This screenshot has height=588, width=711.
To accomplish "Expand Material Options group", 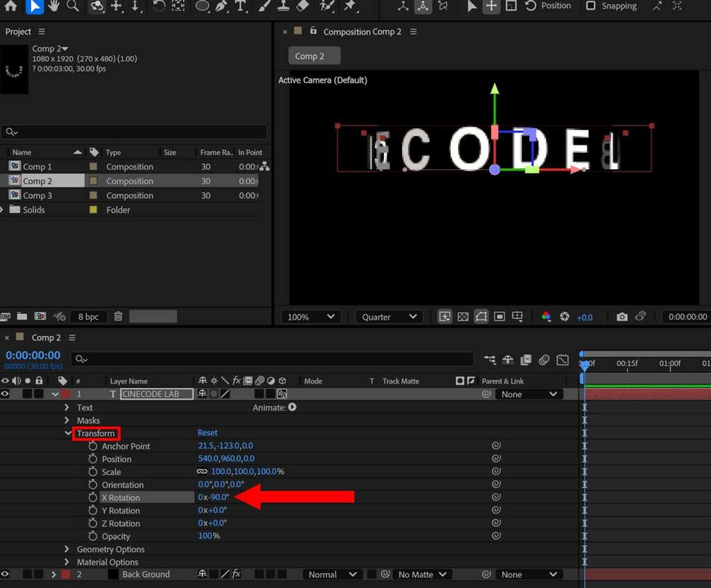I will pyautogui.click(x=67, y=562).
